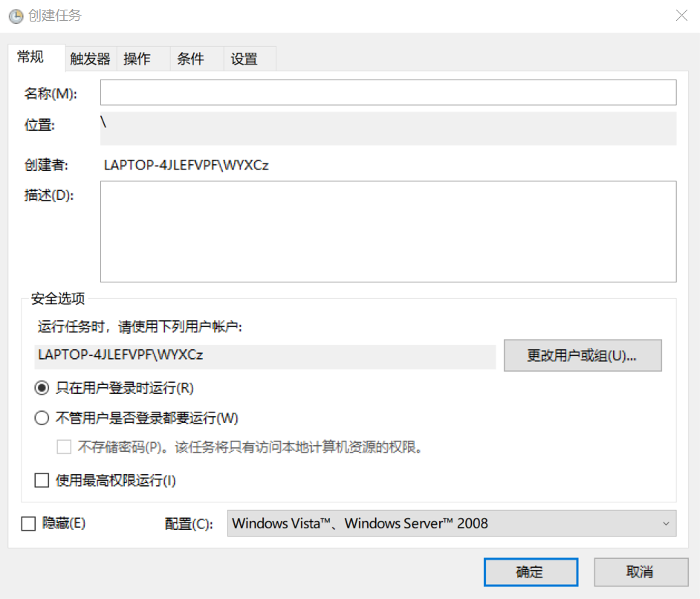Click the 创建者 value LAPTOP-4JLEFVPF\WYXCz
This screenshot has height=599, width=700.
click(187, 166)
